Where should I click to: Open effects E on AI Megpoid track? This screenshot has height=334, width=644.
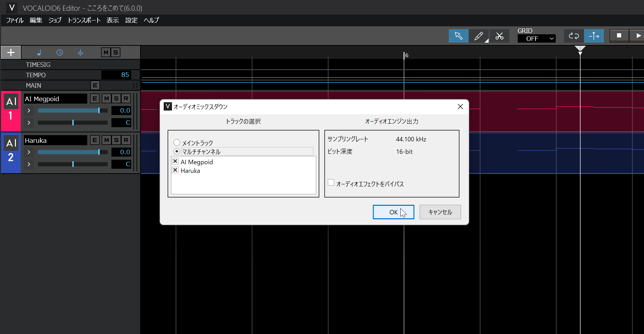[x=95, y=98]
